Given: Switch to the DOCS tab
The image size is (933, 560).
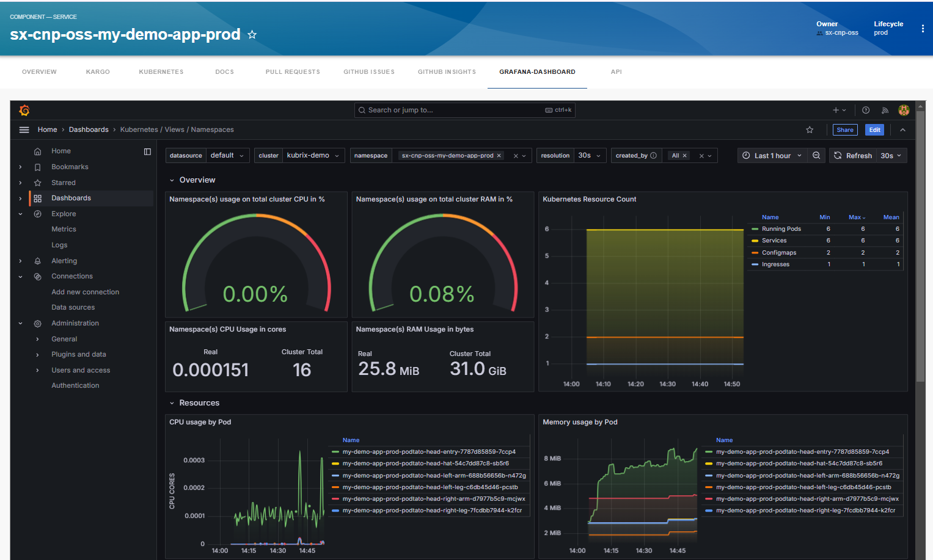Looking at the screenshot, I should point(225,72).
